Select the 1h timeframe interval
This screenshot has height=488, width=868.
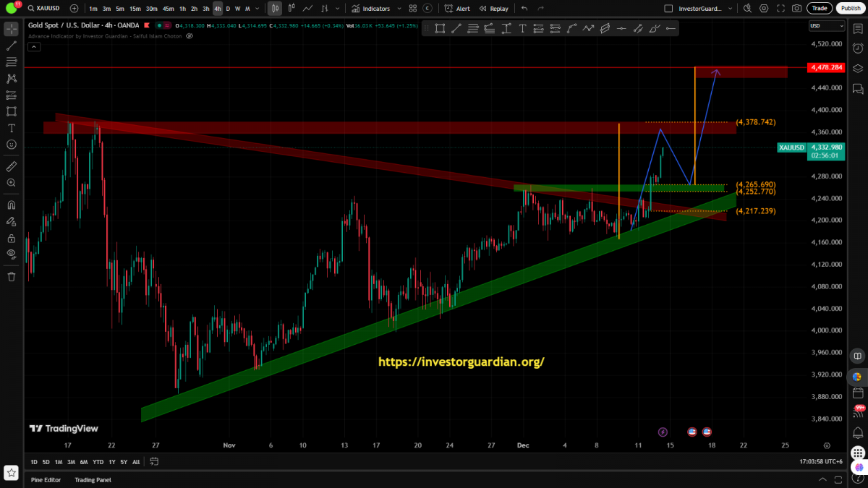[182, 9]
